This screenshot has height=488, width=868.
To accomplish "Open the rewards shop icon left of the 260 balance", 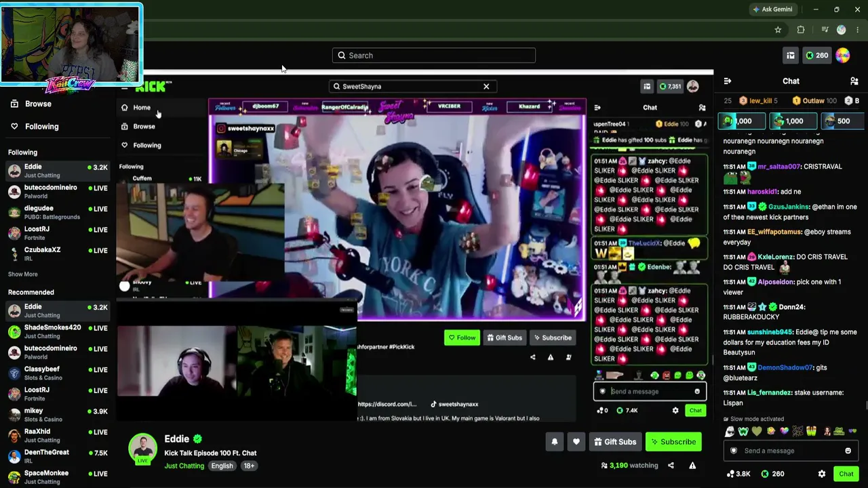I will [790, 56].
